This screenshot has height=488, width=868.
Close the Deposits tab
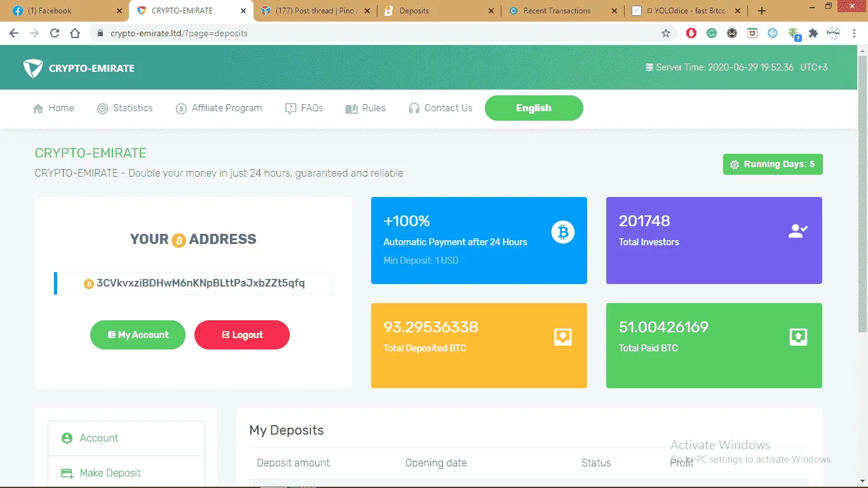(x=491, y=11)
